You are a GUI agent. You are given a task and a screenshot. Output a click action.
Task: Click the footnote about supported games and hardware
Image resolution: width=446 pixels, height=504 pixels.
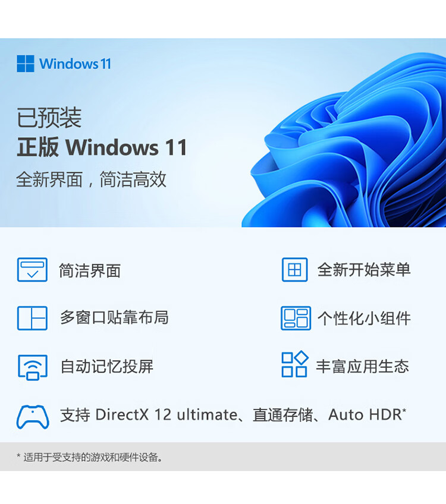[90, 456]
